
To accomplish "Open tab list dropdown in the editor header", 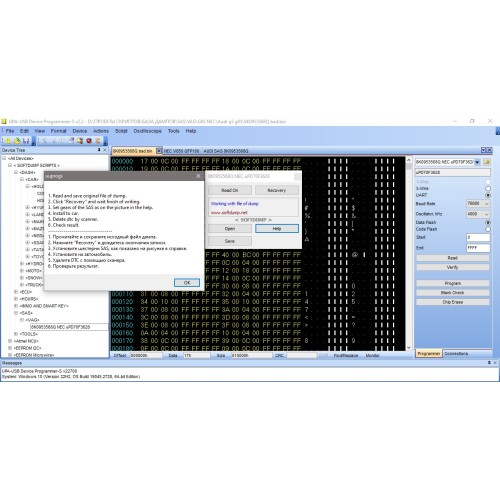I will [483, 150].
